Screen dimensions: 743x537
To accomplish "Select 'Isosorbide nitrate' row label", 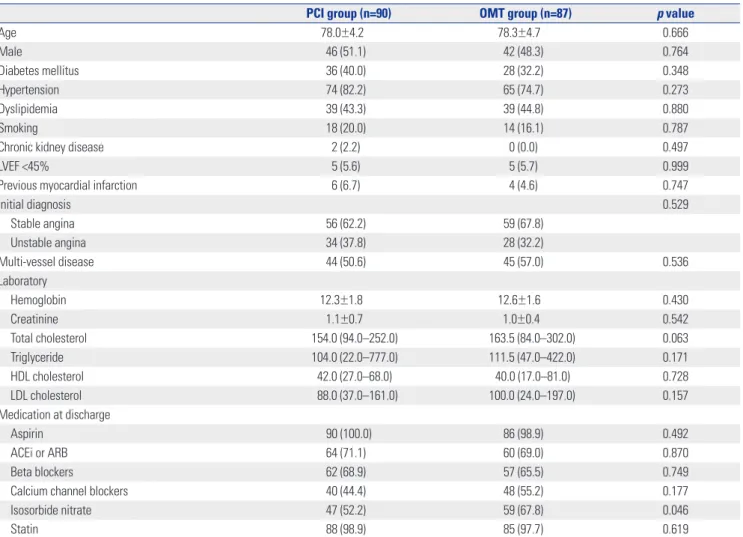I will (x=51, y=510).
